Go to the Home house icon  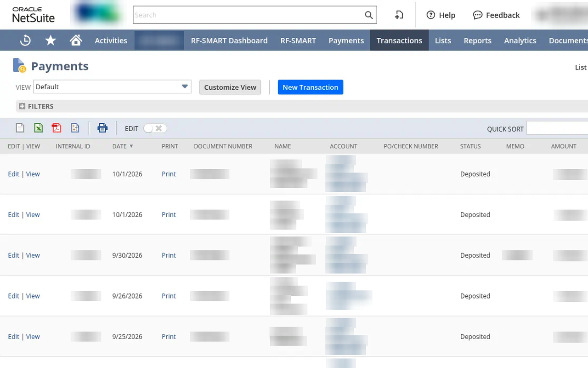click(x=76, y=40)
